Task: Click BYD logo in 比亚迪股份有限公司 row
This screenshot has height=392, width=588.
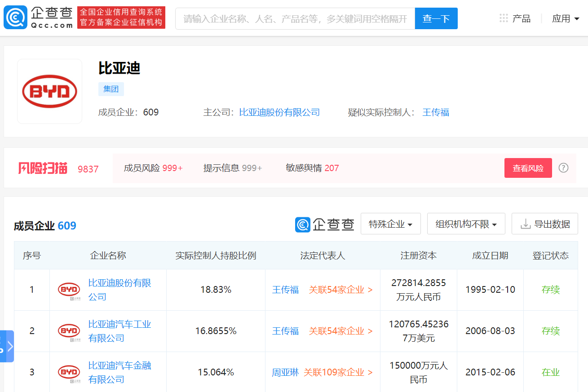Action: pos(69,290)
